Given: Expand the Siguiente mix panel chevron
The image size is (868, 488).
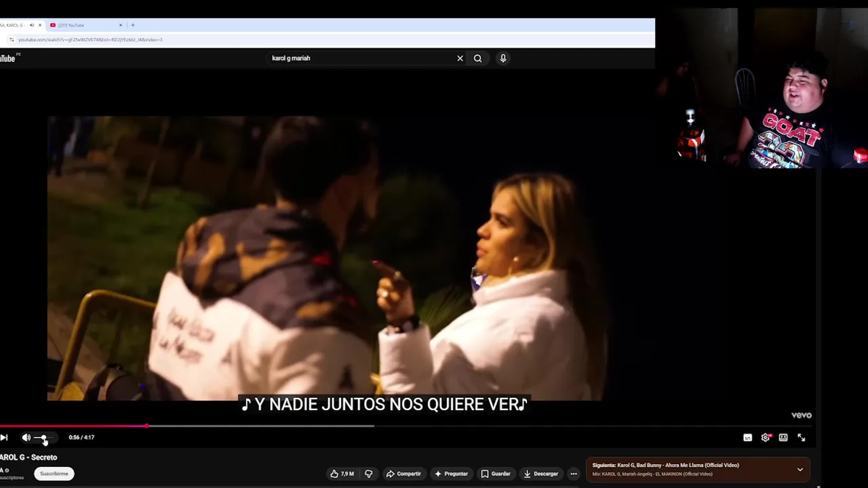Looking at the screenshot, I should (800, 469).
